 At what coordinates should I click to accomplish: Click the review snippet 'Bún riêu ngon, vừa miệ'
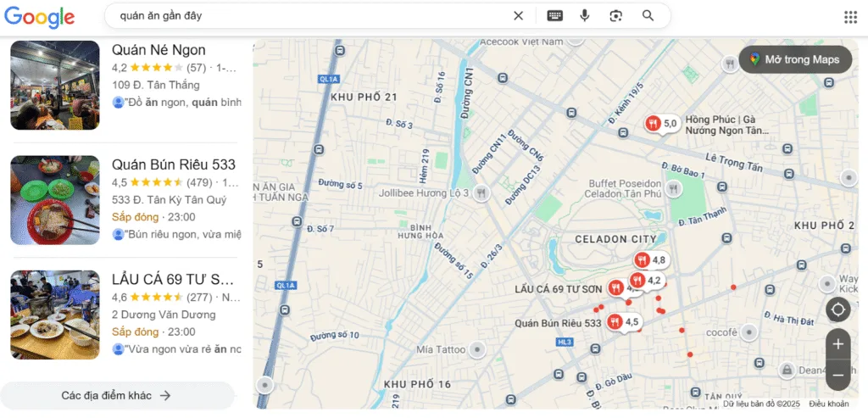183,234
